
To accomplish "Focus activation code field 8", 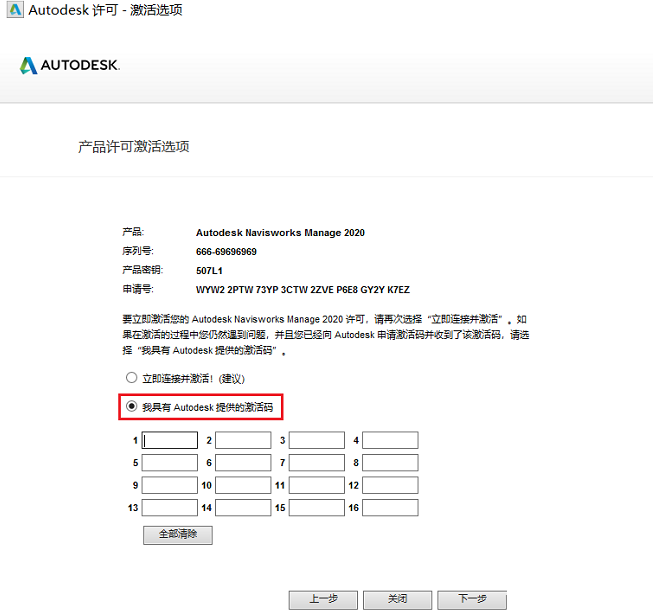I will pyautogui.click(x=390, y=463).
